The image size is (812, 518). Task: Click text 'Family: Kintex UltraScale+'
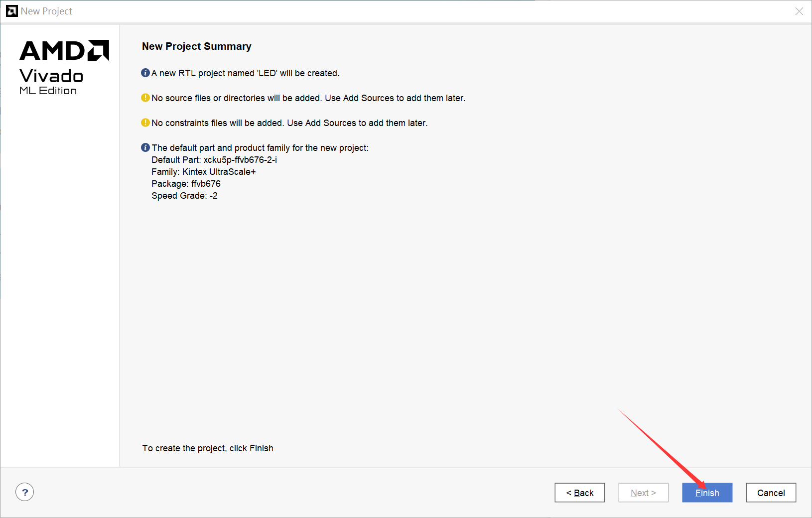click(204, 172)
